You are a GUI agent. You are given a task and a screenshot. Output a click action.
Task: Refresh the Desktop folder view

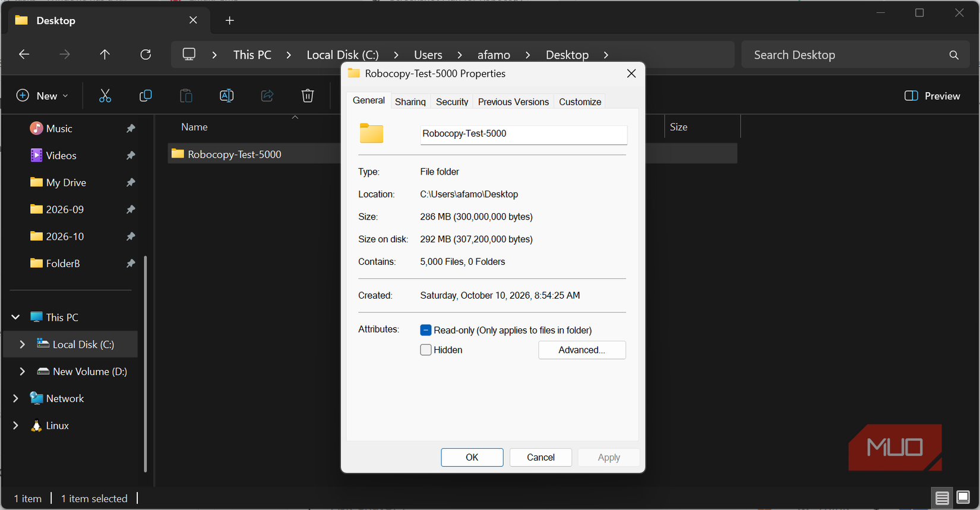pyautogui.click(x=146, y=55)
